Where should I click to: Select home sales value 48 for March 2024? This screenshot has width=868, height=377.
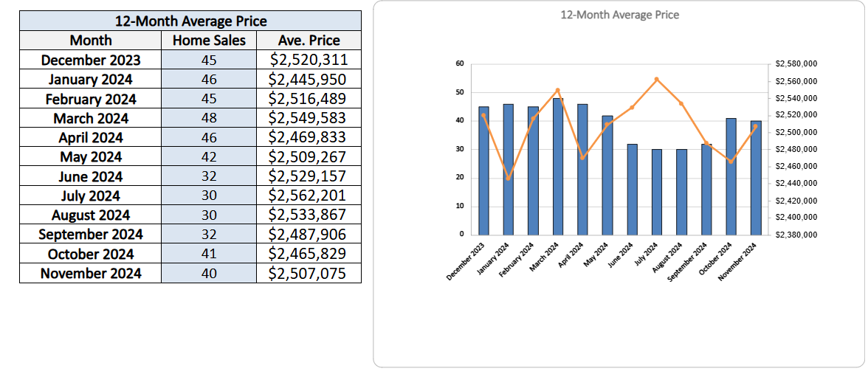pyautogui.click(x=210, y=118)
